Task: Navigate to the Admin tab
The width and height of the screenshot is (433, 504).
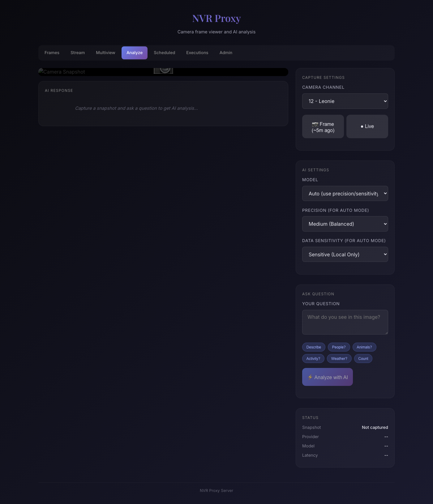Action: pyautogui.click(x=226, y=53)
